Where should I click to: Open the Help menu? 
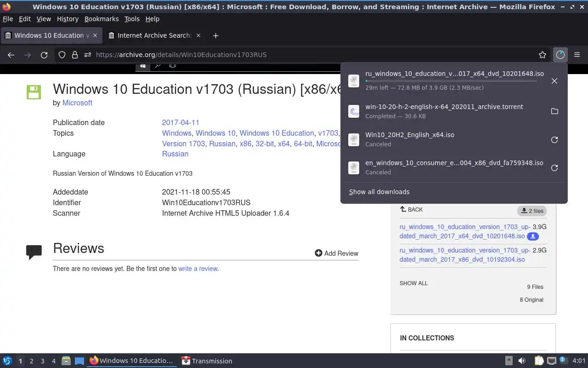point(152,19)
